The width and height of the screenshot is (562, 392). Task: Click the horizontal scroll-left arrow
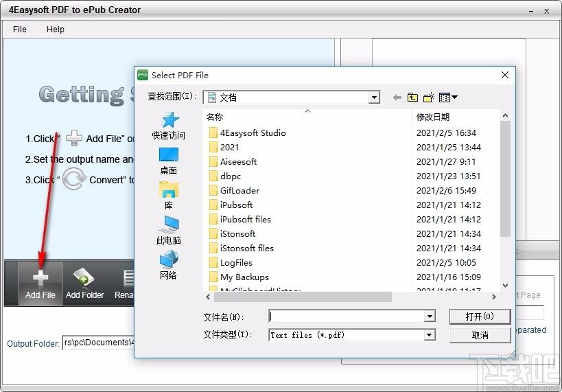click(208, 297)
